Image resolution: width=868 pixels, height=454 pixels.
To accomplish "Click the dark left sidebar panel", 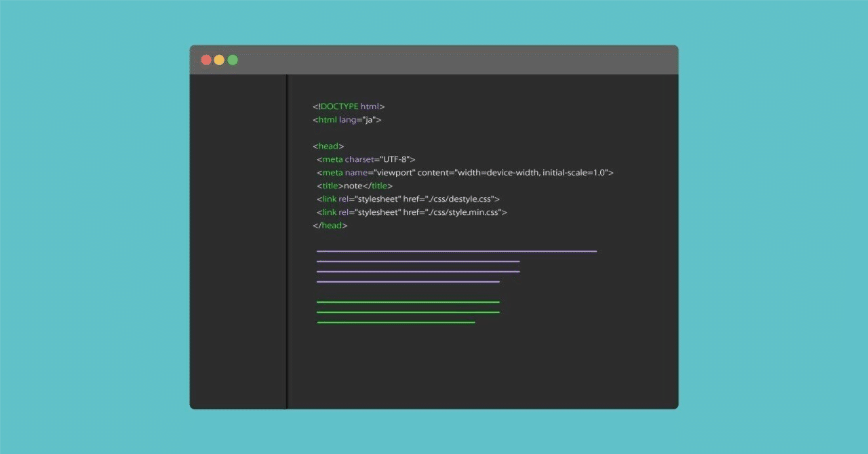I will click(x=237, y=237).
